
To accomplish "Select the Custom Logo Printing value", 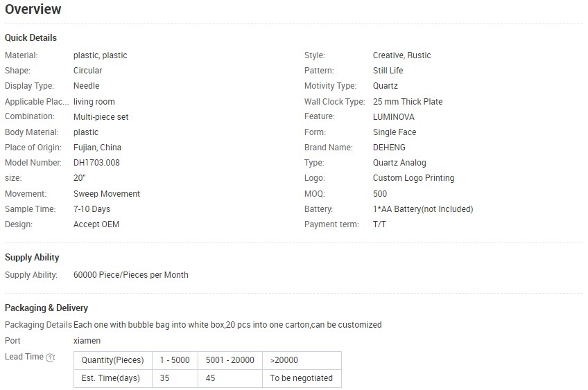I will coord(413,178).
